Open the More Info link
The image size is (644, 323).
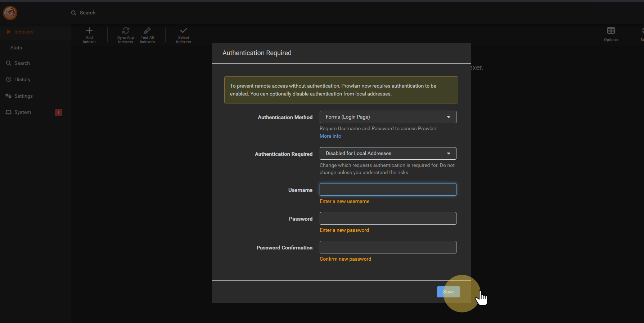(x=330, y=136)
